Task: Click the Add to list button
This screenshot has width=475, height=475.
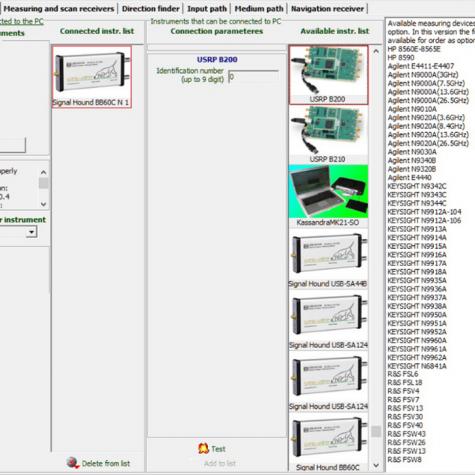Action: coord(220,463)
